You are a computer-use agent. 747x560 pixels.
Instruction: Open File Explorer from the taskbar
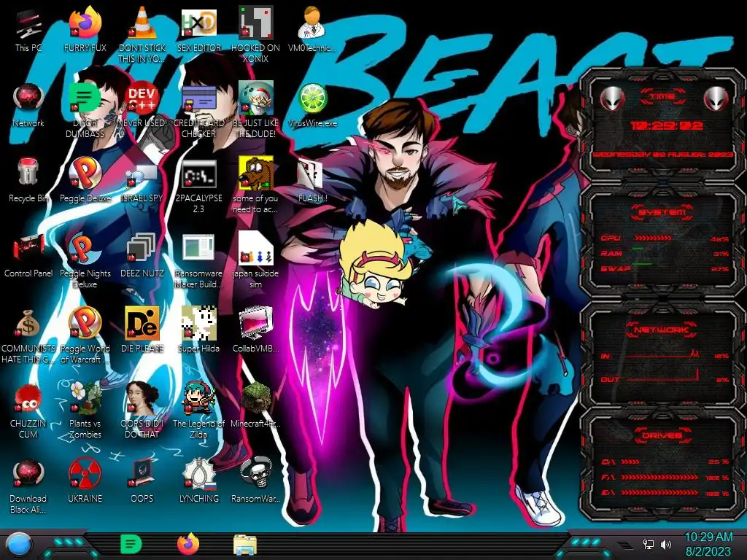coord(245,545)
